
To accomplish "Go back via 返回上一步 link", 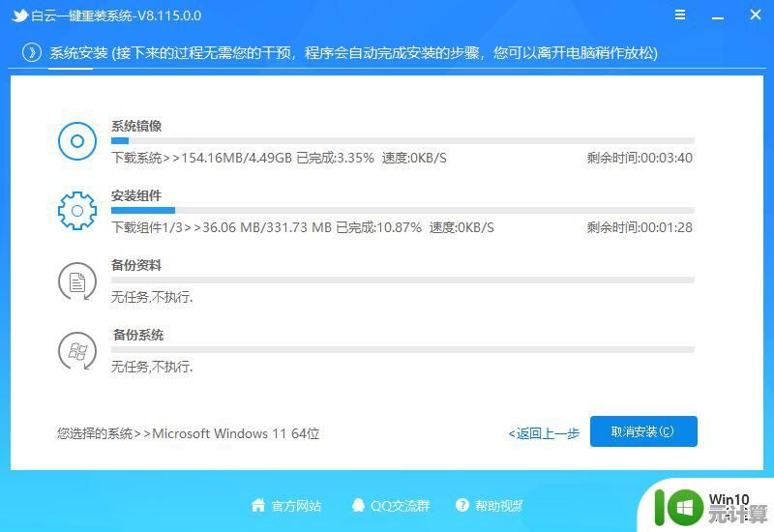I will click(544, 433).
